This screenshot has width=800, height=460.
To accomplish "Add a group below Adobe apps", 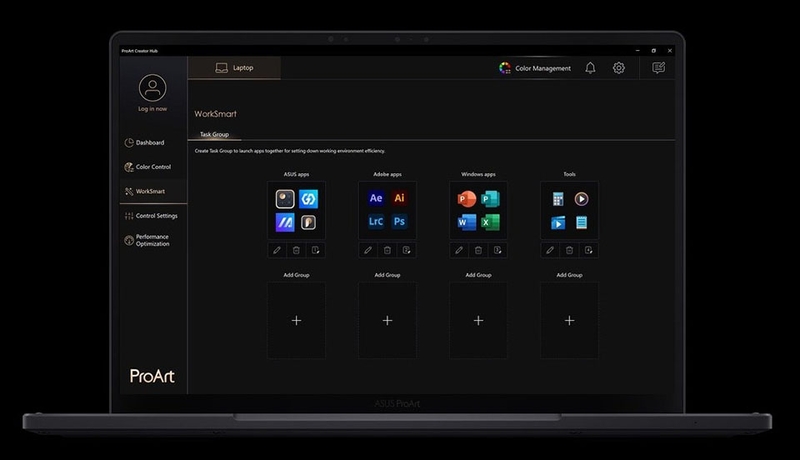I will point(387,320).
